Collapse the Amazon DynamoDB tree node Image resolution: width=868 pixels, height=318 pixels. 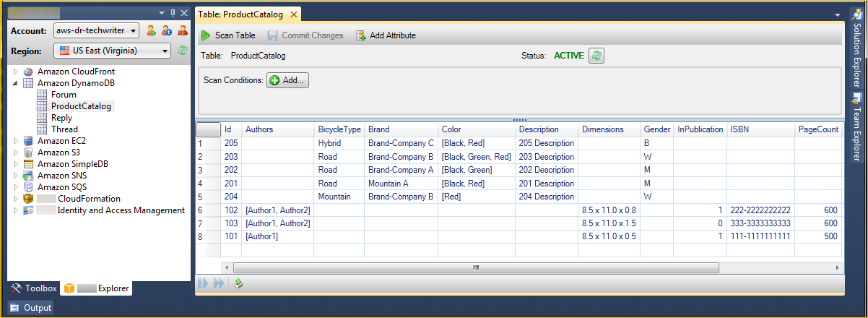click(16, 83)
